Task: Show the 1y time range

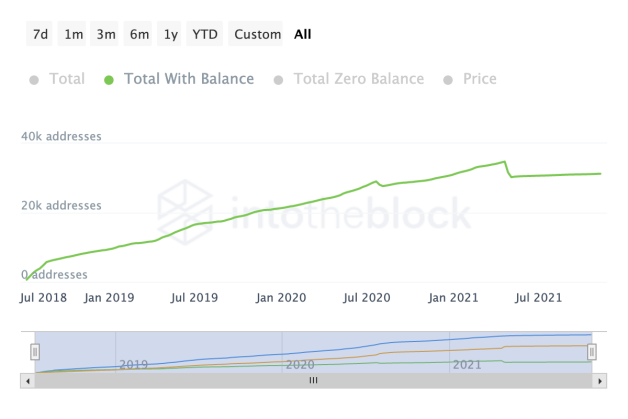Action: coord(171,34)
